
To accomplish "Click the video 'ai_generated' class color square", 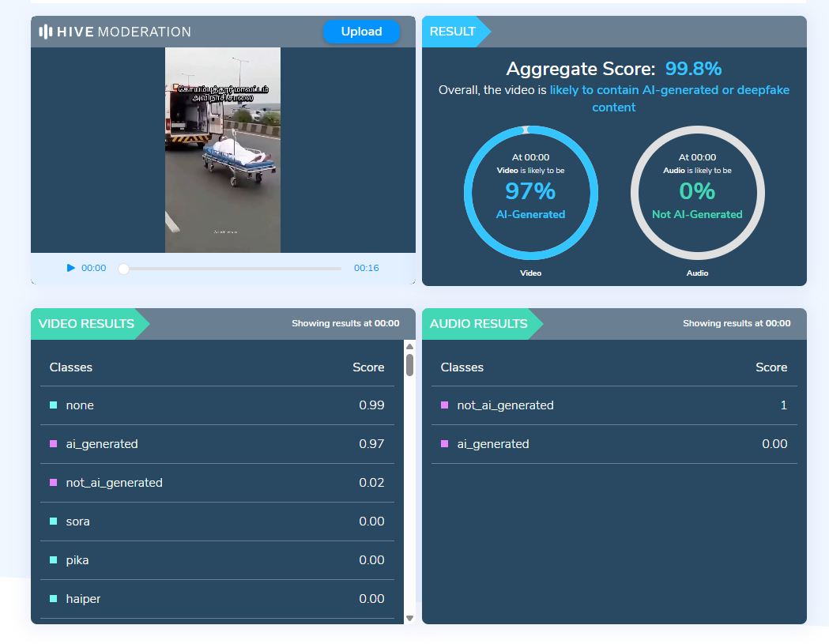I will (54, 444).
